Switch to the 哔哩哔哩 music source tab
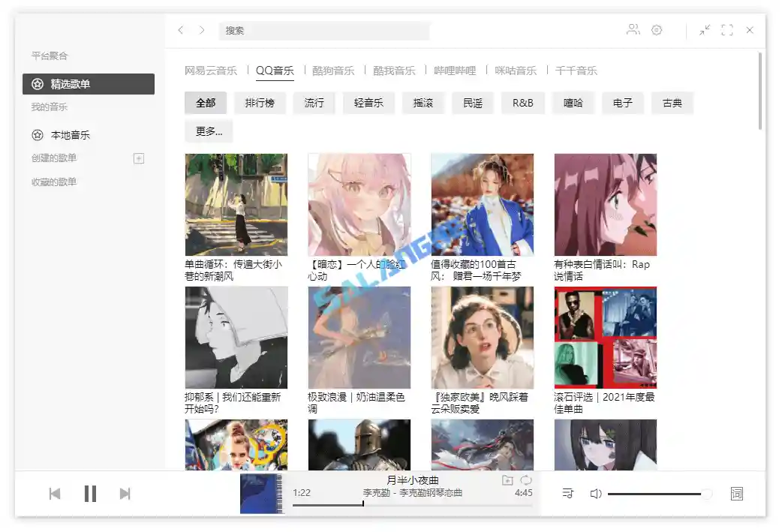The image size is (782, 532). click(455, 70)
